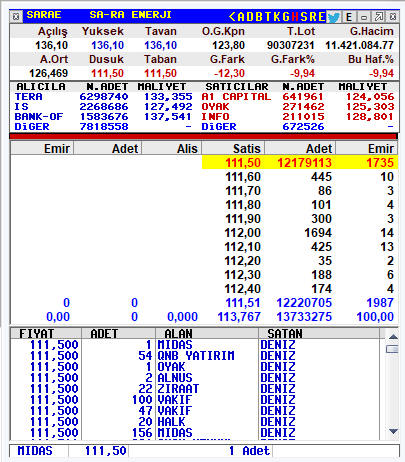Select the 'S' letter shortcut in title bar
This screenshot has height=462, width=405.
pos(304,16)
